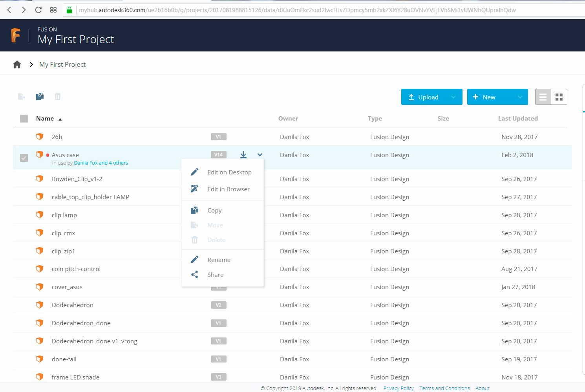Click the frame LED shade file icon
Image resolution: width=585 pixels, height=392 pixels.
[x=40, y=377]
